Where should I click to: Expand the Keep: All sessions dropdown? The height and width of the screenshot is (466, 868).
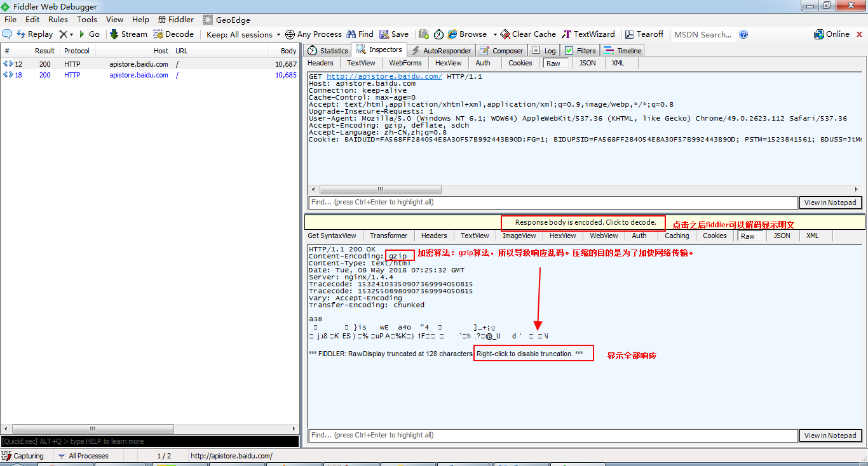243,34
